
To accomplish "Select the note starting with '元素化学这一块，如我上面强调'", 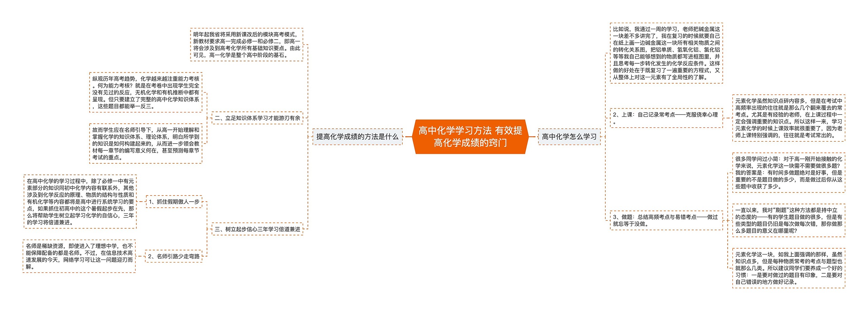I will (788, 268).
